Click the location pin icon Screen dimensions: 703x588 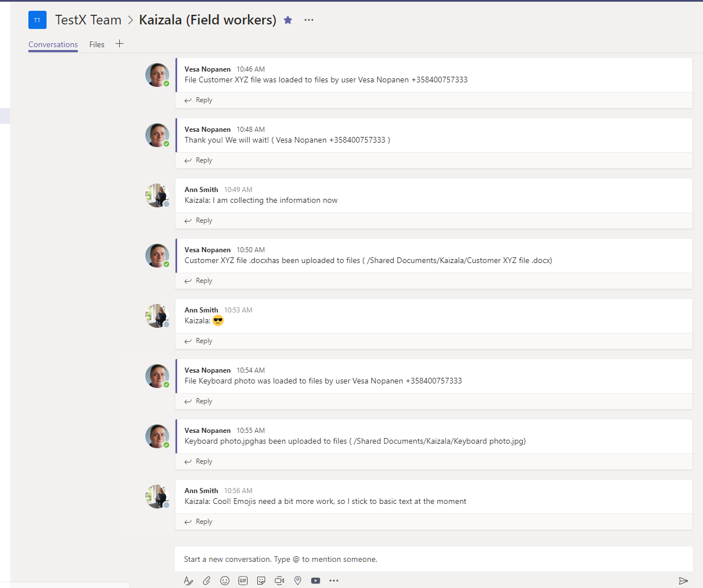tap(298, 581)
